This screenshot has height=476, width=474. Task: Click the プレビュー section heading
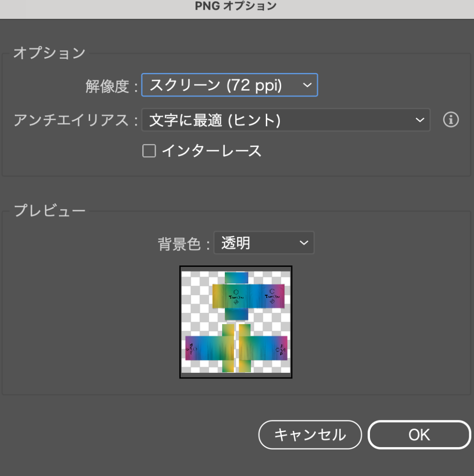[x=49, y=211]
